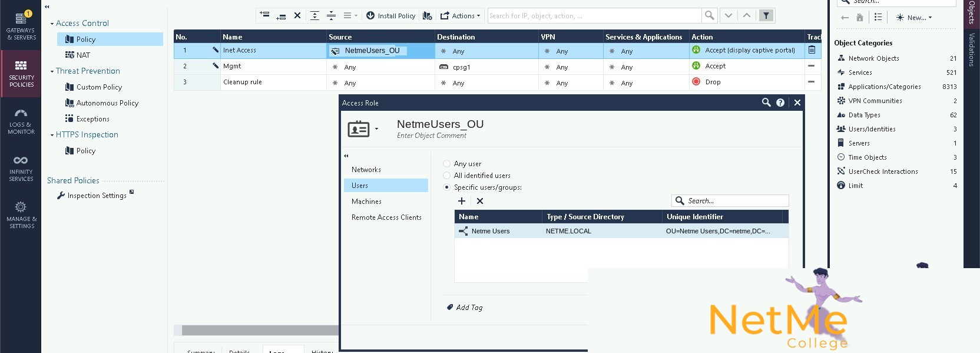Go back in objects panel
980x353 pixels.
(x=845, y=18)
